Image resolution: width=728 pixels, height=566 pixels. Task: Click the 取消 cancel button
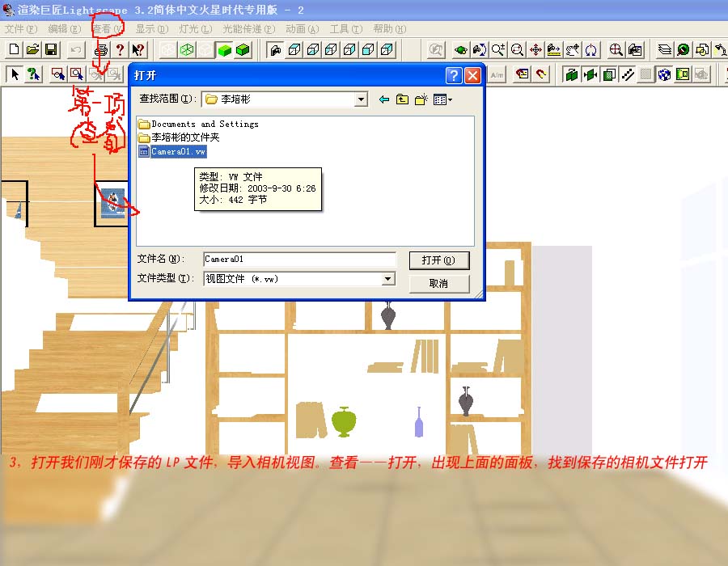click(x=438, y=284)
